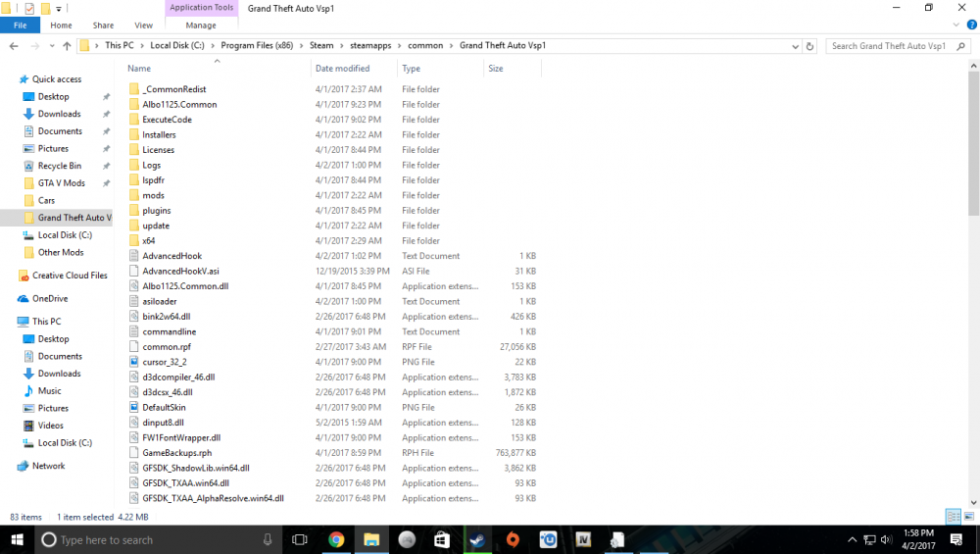This screenshot has width=980, height=554.
Task: Click the volume speaker tray icon
Action: tap(886, 539)
